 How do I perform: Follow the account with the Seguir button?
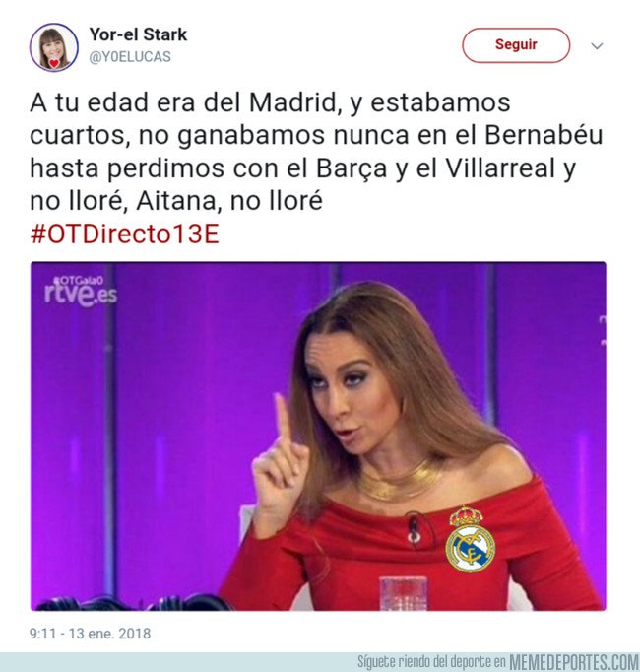pyautogui.click(x=516, y=45)
